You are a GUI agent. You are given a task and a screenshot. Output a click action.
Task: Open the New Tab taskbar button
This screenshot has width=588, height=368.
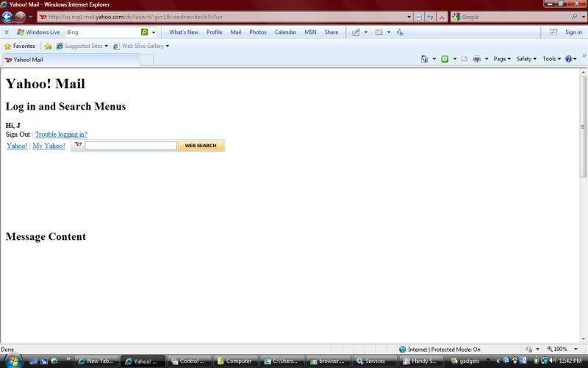[x=97, y=361]
